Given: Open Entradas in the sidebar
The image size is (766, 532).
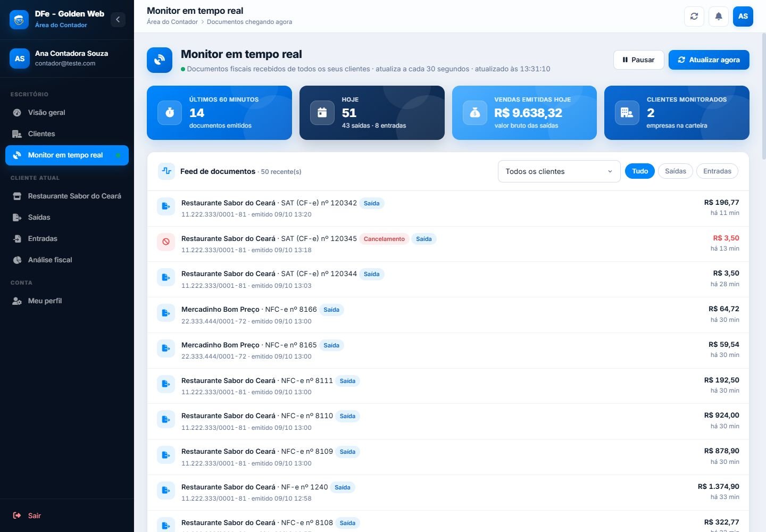Looking at the screenshot, I should coord(67,238).
